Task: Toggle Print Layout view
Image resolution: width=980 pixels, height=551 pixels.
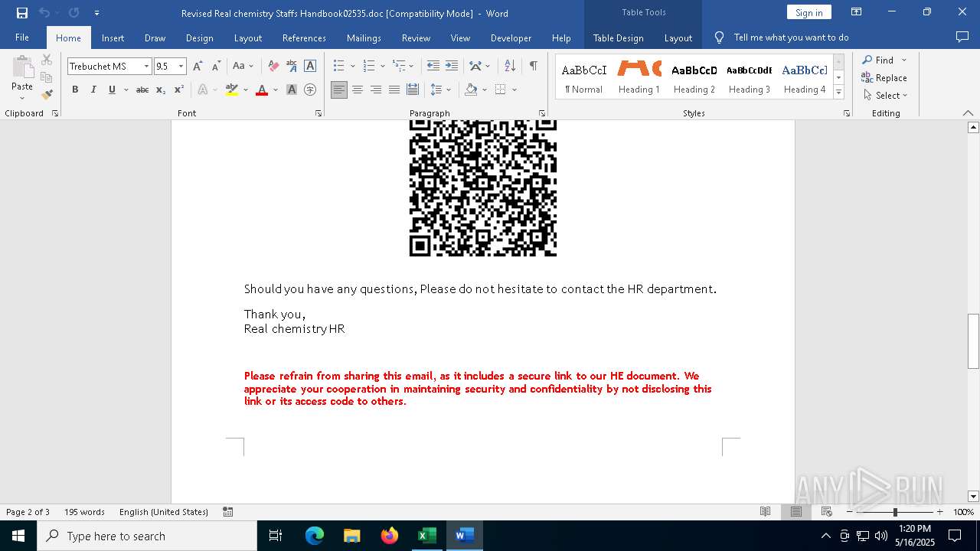Action: tap(796, 512)
